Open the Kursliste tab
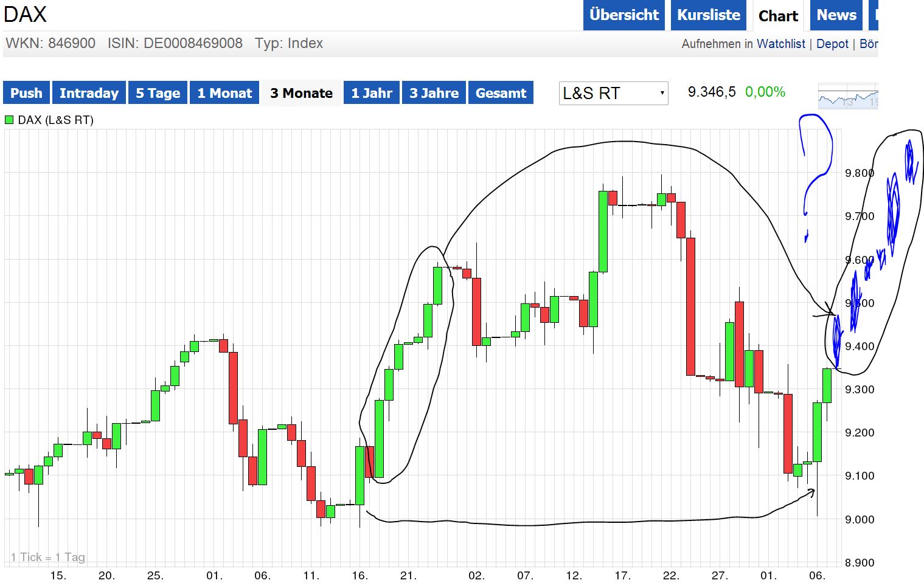Viewport: 924px width, 583px height. coord(708,15)
